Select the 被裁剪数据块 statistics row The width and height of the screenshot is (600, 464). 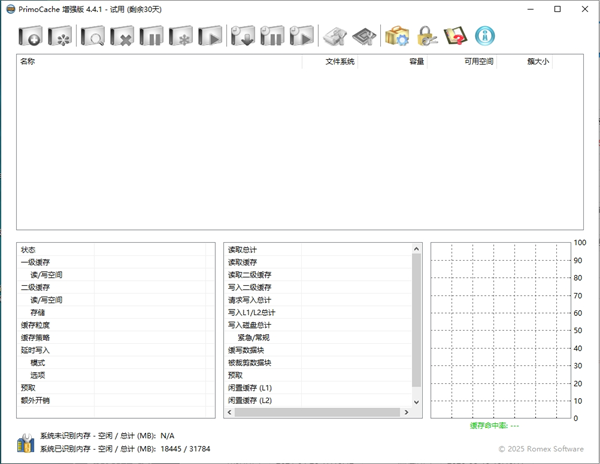click(318, 363)
